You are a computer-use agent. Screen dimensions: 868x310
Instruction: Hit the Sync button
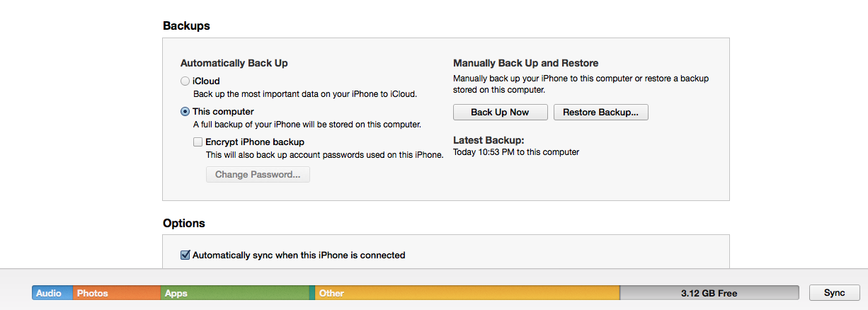coord(834,293)
